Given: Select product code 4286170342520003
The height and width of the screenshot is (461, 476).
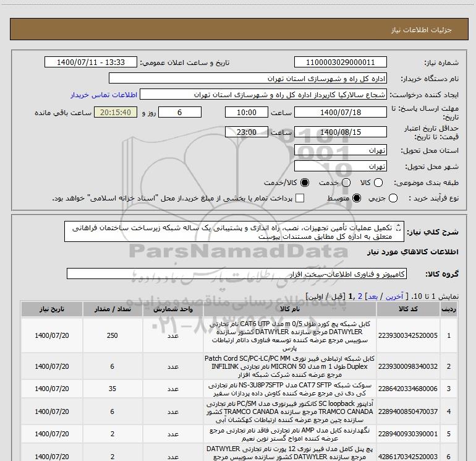Looking at the screenshot, I should 408,457.
